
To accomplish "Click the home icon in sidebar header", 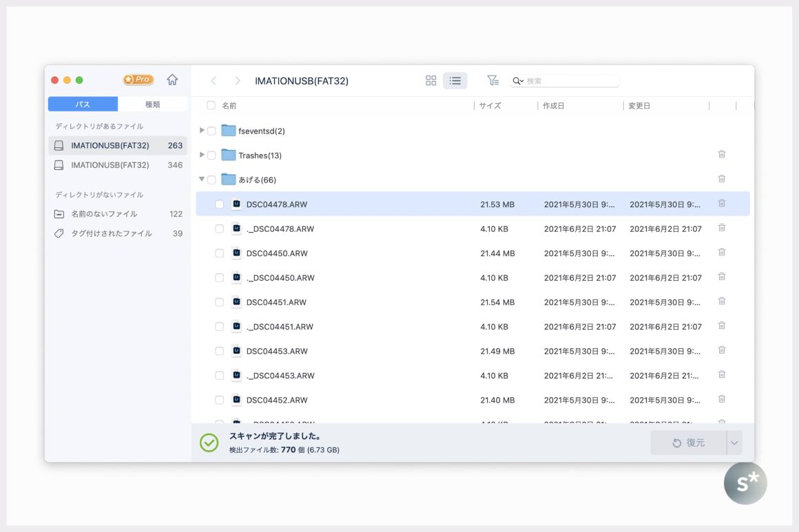I will coord(172,80).
